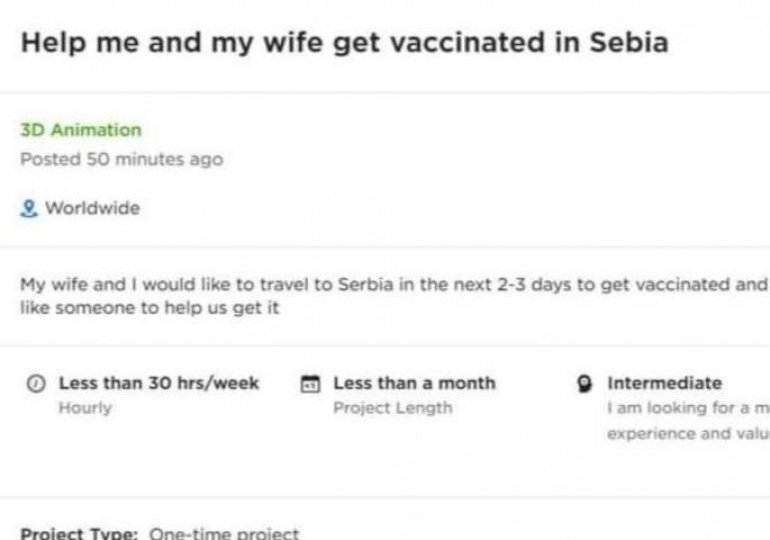Click the experience level description text

click(687, 421)
